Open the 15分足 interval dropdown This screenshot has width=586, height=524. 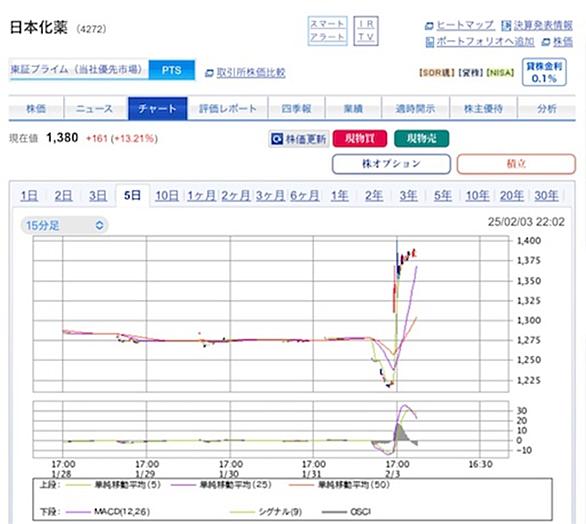[x=64, y=225]
